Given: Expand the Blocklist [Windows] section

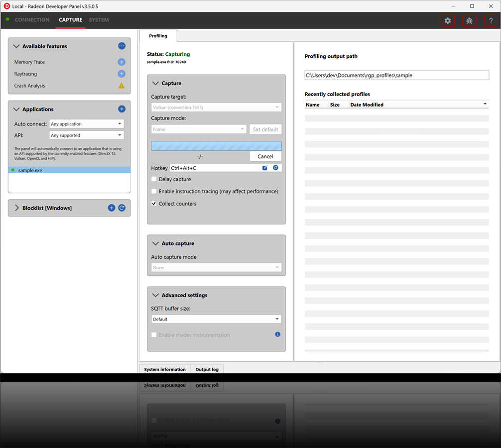Looking at the screenshot, I should [x=16, y=208].
